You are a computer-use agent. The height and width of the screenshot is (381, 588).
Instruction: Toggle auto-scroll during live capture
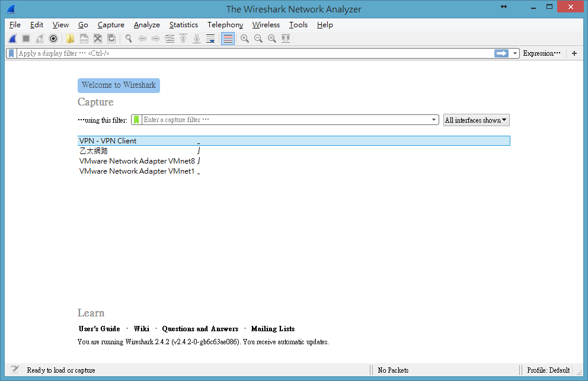pos(210,39)
